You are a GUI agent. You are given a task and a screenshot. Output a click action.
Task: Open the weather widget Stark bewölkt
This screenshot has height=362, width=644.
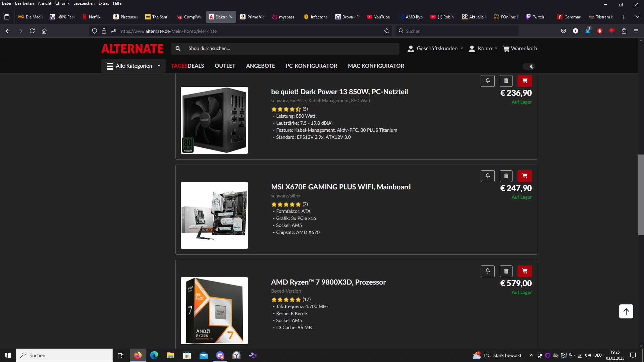(x=497, y=355)
